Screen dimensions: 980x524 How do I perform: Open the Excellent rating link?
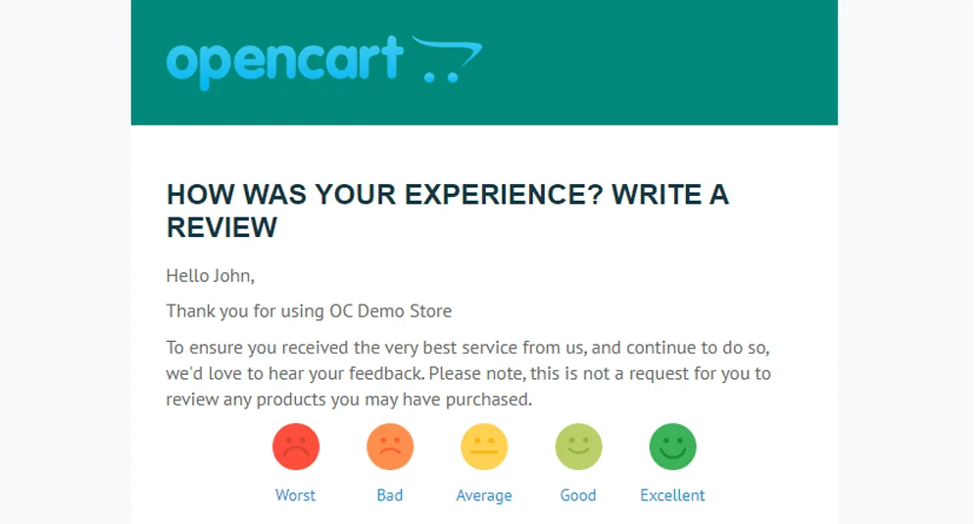pyautogui.click(x=672, y=496)
